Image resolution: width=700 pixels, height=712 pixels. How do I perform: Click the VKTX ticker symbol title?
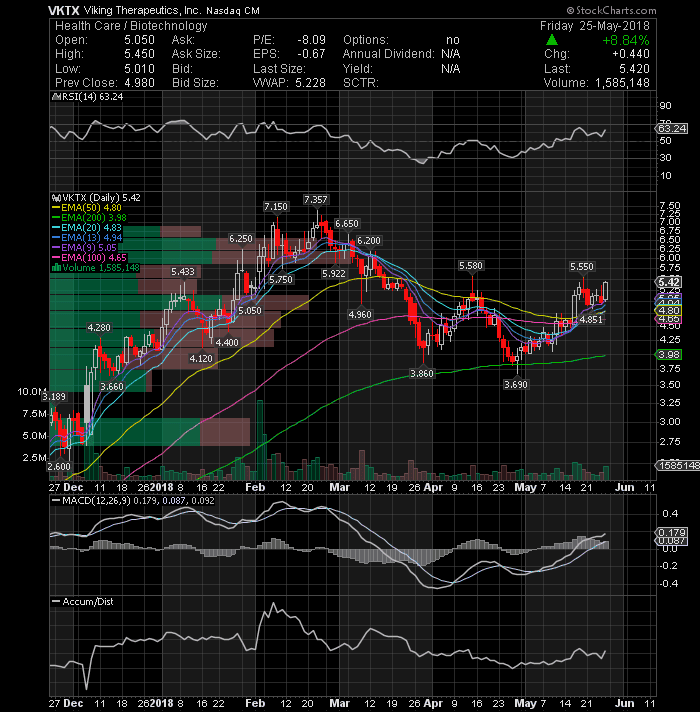point(64,10)
